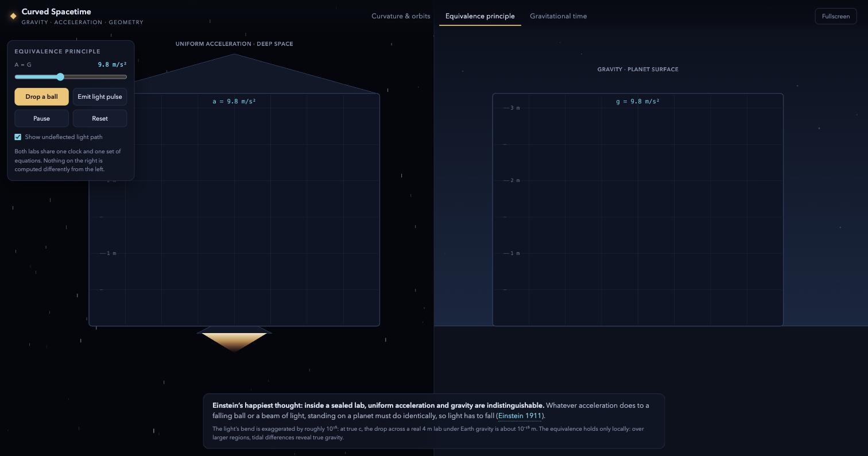Click the 'UNIFORM ACCELERATION · DEEP SPACE' heading
This screenshot has height=456, width=868.
point(234,44)
